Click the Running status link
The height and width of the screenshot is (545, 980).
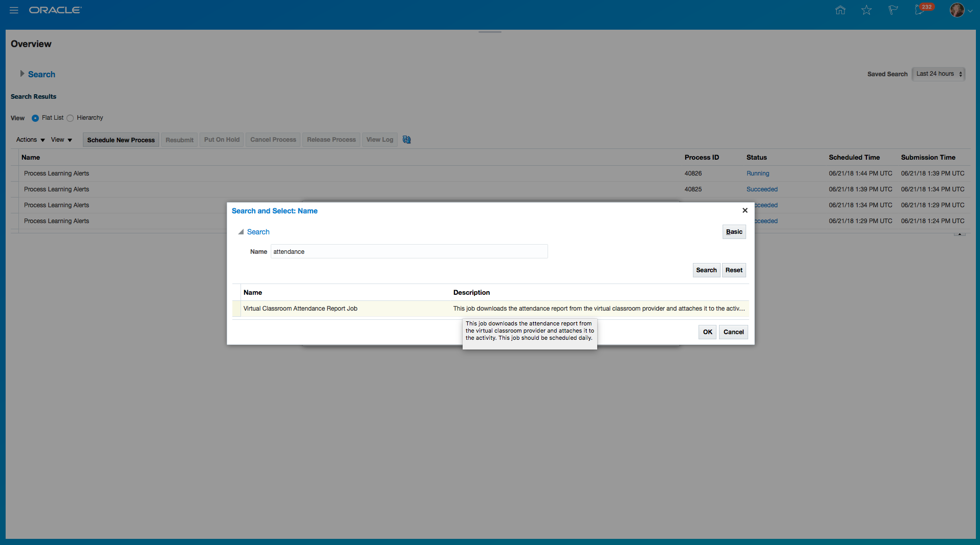[x=758, y=173]
